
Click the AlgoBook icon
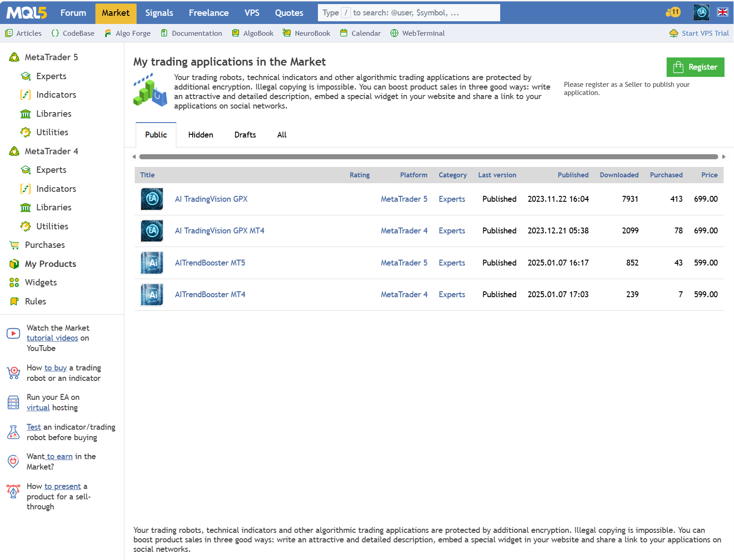pyautogui.click(x=236, y=33)
